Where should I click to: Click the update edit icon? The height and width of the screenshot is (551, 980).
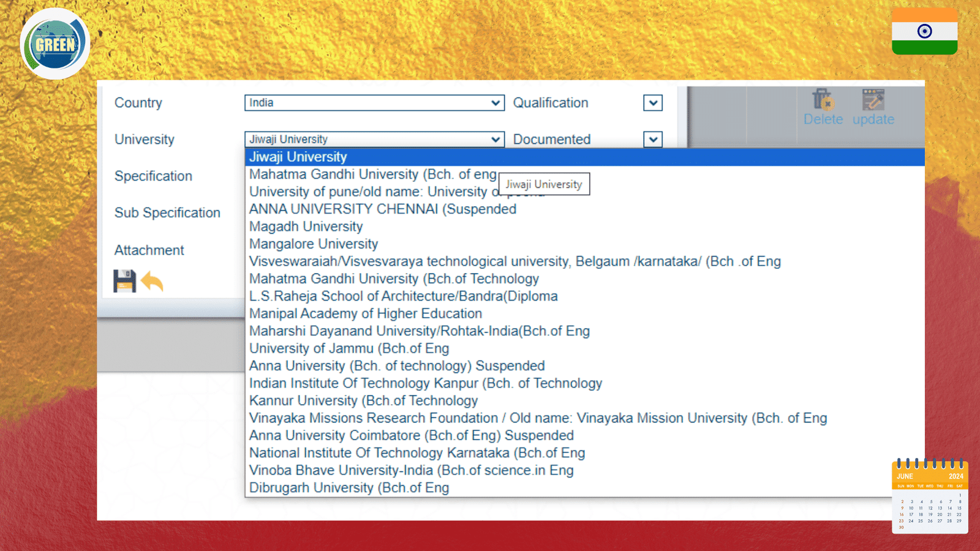[x=873, y=100]
